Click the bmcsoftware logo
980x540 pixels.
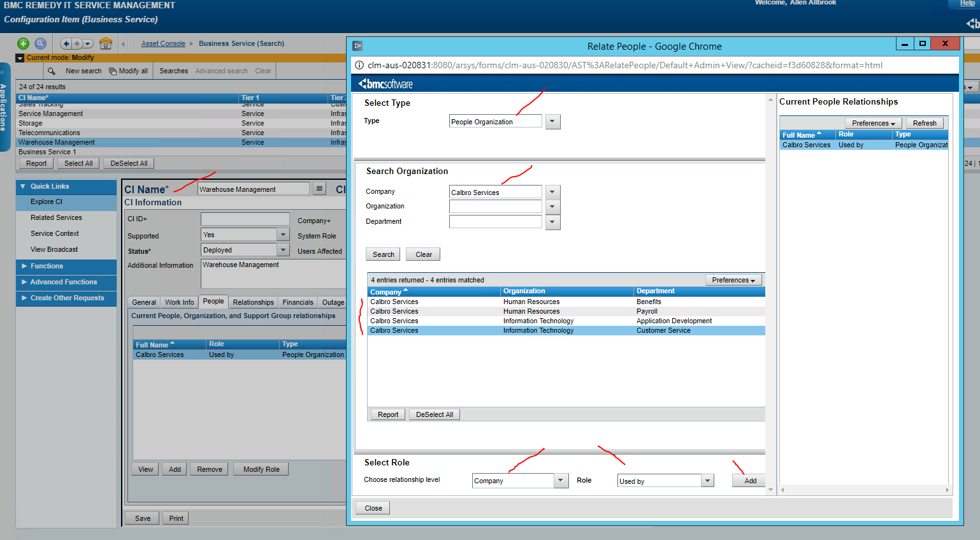coord(386,84)
